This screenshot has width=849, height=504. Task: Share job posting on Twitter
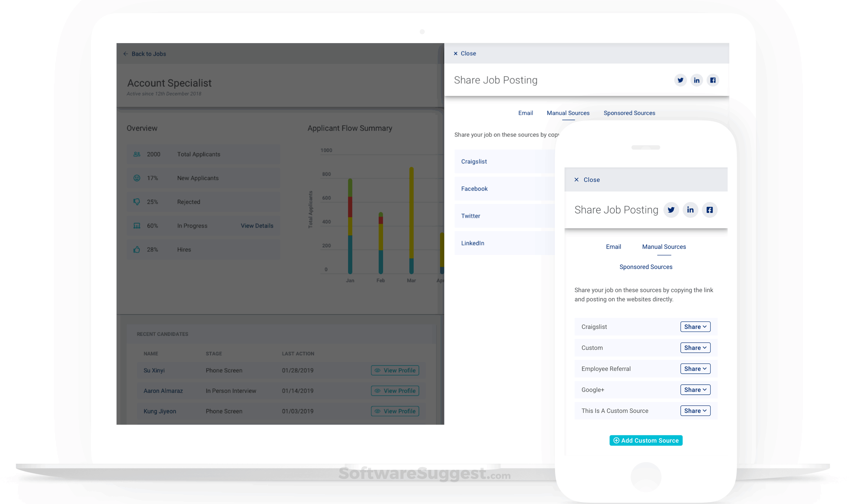[680, 80]
